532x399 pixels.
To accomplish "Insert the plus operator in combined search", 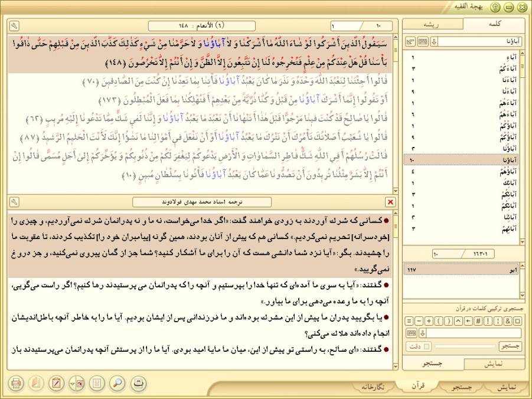I will [429, 321].
